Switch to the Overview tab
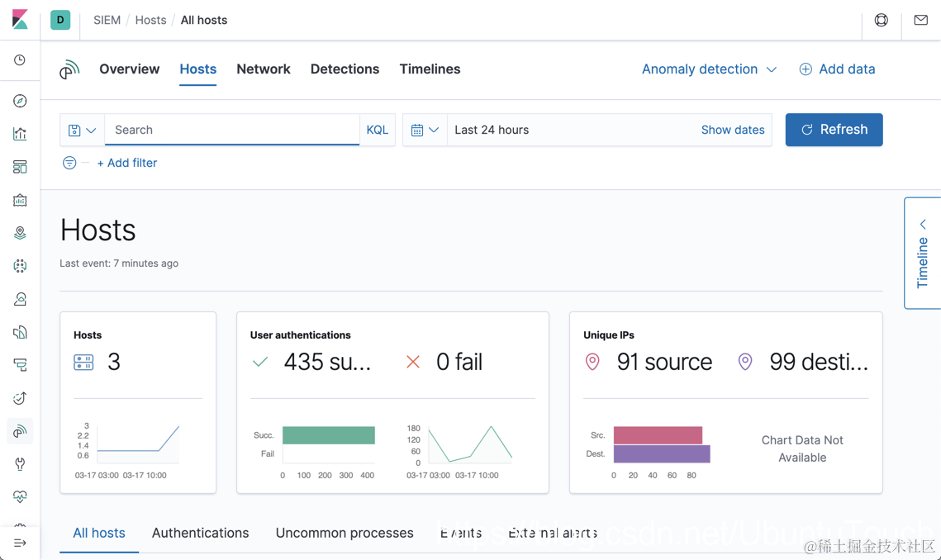 click(130, 69)
